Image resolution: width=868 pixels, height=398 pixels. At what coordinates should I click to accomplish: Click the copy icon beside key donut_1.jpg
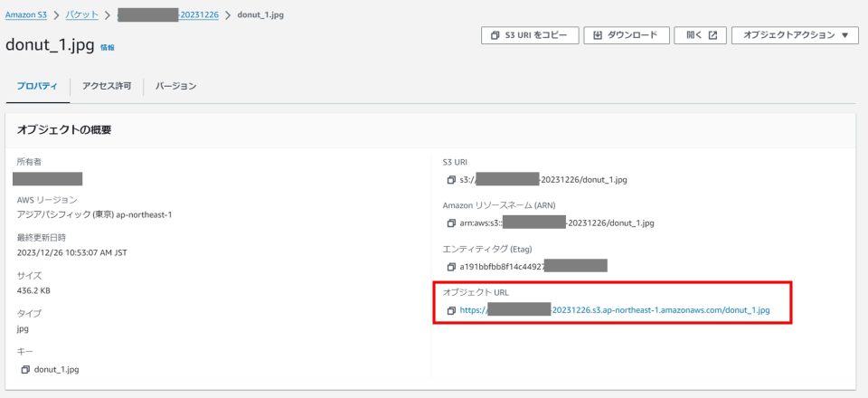(25, 369)
